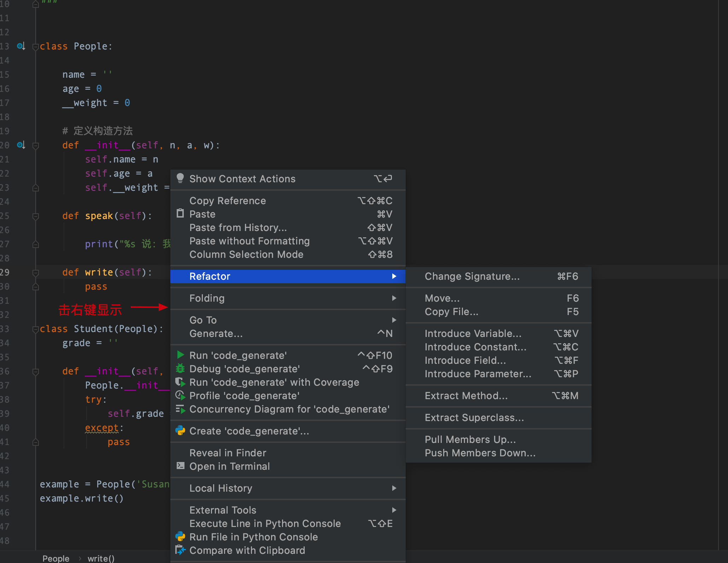This screenshot has width=728, height=563.
Task: Collapse the speak method fold marker
Action: coord(35,216)
